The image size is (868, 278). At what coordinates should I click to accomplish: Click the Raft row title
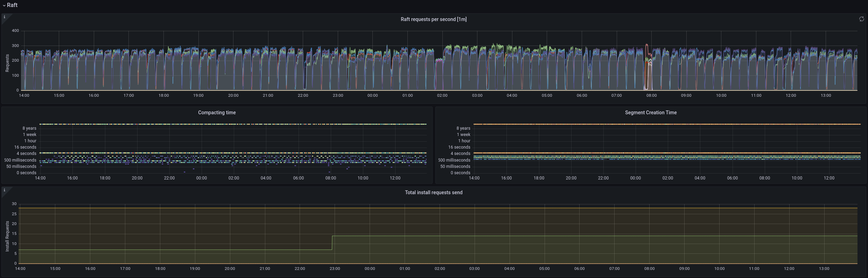coord(12,5)
